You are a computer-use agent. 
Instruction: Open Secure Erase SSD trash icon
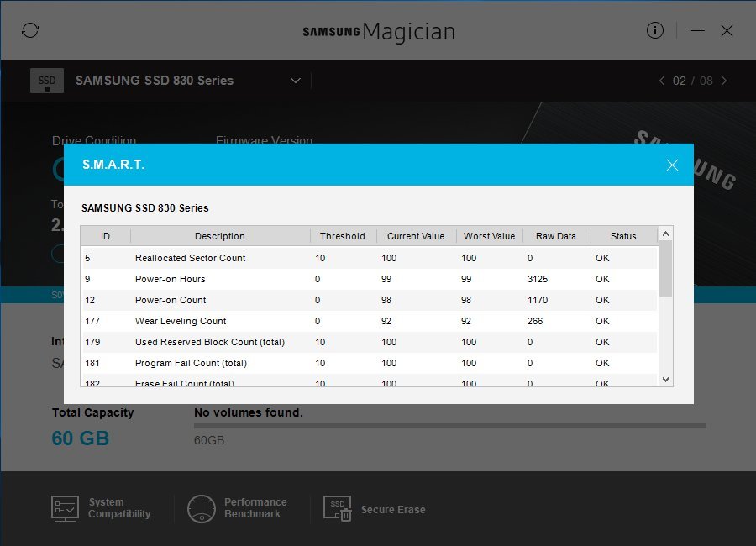pyautogui.click(x=337, y=508)
